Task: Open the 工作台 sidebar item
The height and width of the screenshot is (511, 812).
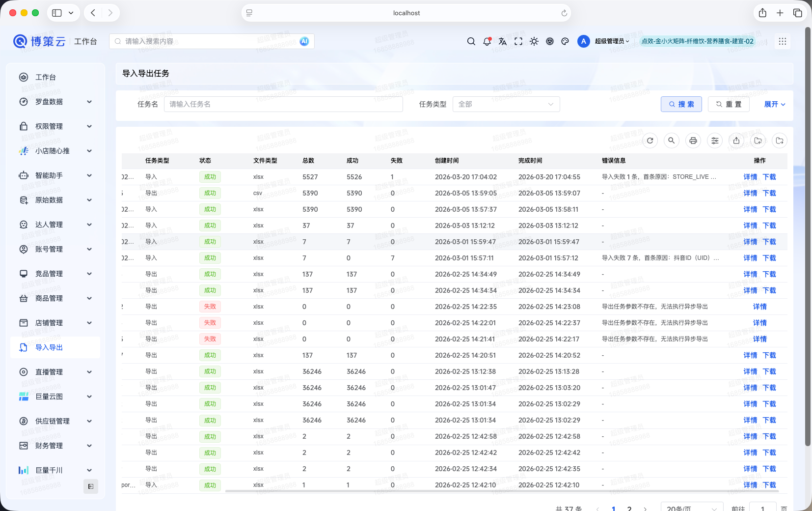Action: (55, 77)
